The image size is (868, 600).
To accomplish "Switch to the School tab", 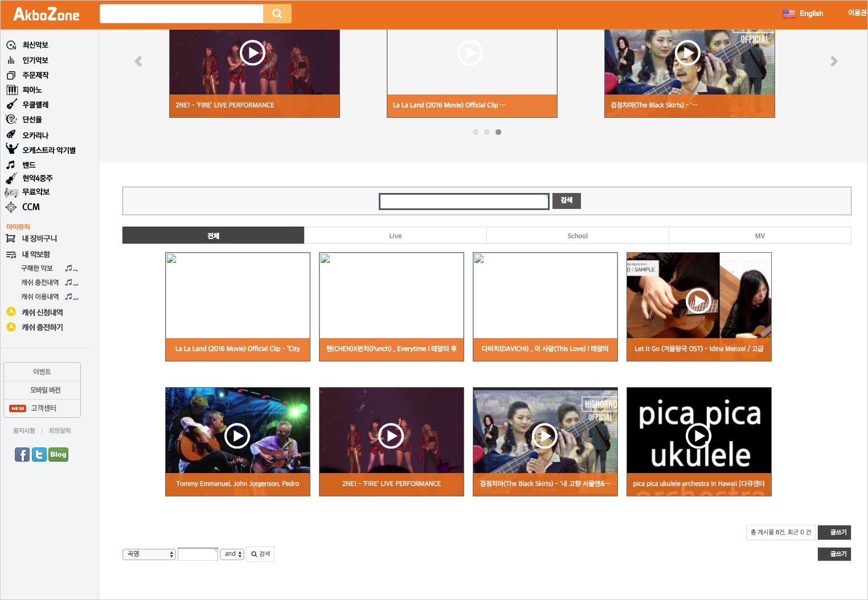I will point(578,236).
